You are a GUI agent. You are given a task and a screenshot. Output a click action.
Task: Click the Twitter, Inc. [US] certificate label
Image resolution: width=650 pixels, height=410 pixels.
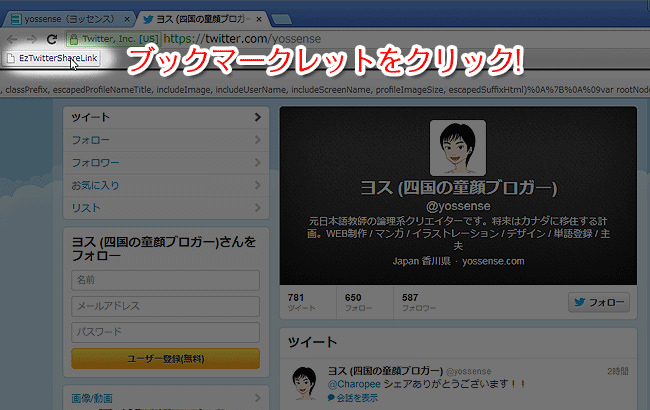120,39
